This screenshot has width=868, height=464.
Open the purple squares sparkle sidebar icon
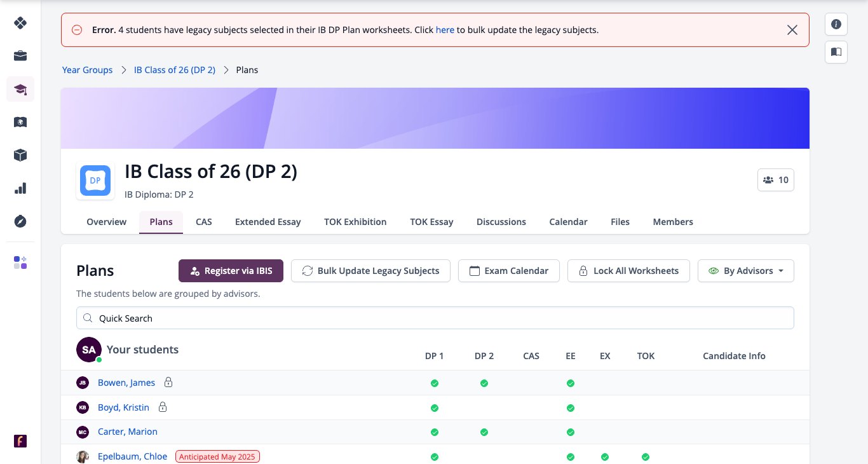click(x=20, y=263)
